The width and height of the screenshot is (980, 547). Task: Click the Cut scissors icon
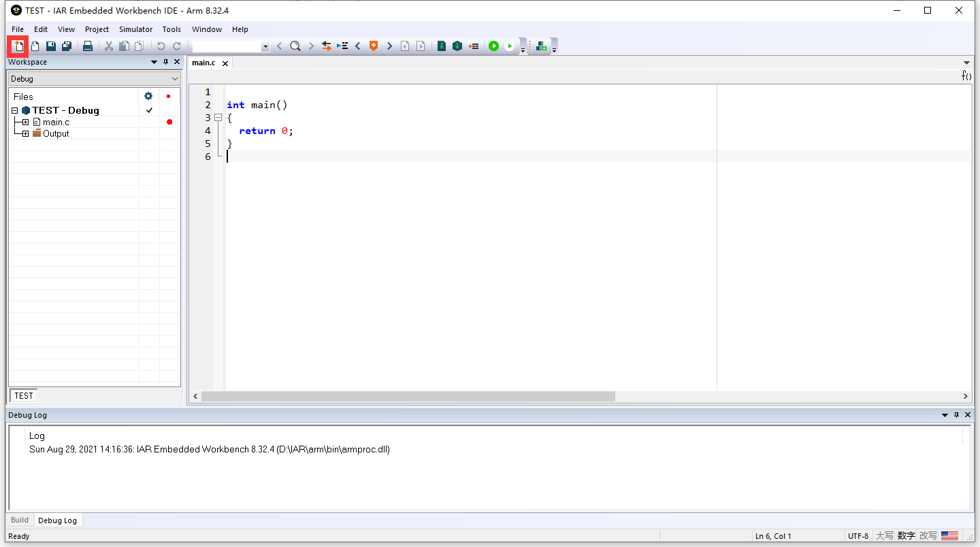pos(108,46)
